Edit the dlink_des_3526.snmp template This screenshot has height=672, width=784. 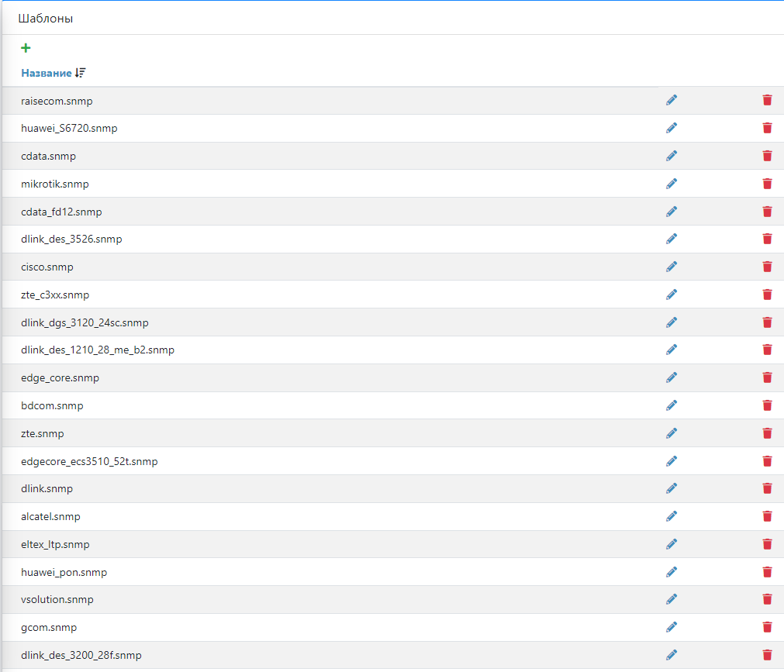pos(672,239)
